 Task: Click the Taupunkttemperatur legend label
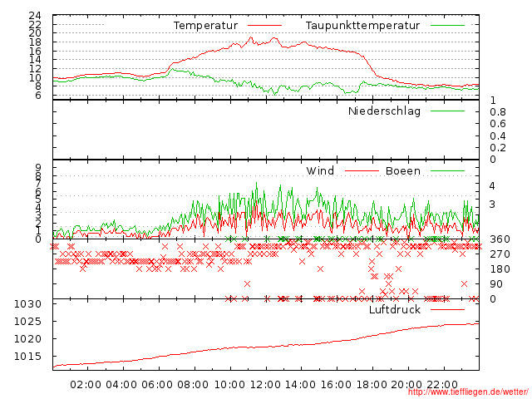[x=362, y=26]
